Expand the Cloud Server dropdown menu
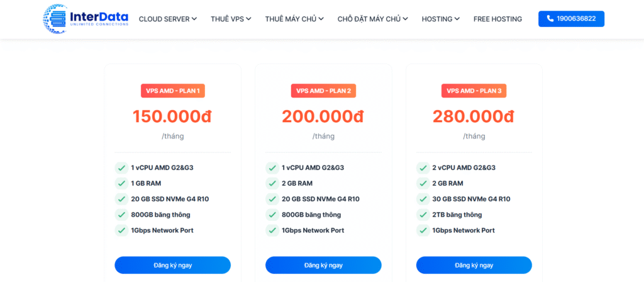 tap(167, 19)
